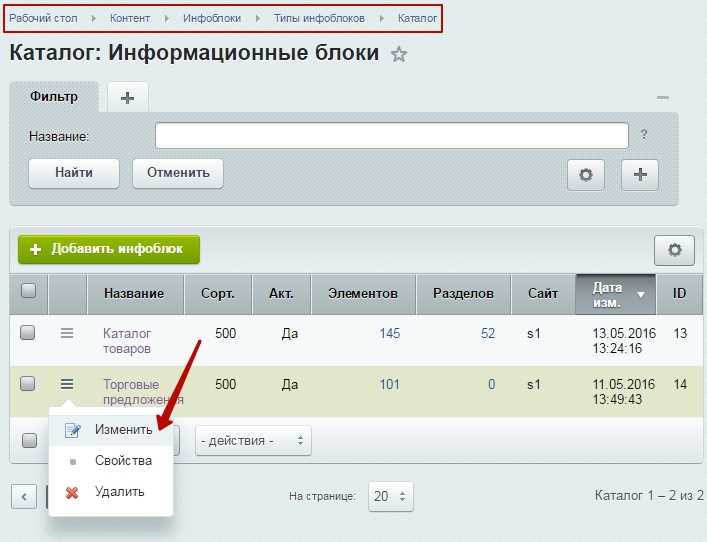Open Каталог товаров link
707x542 pixels.
point(127,341)
